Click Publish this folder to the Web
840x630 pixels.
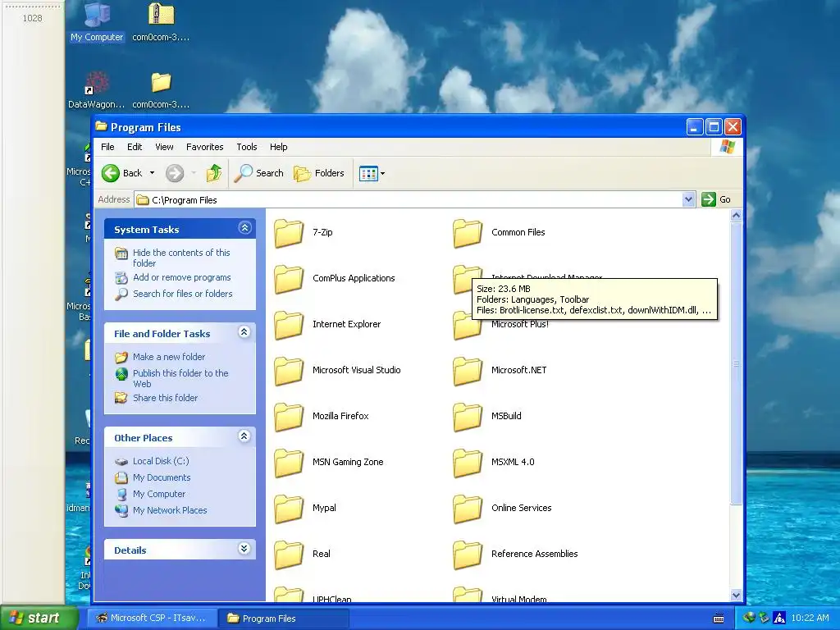click(x=180, y=378)
